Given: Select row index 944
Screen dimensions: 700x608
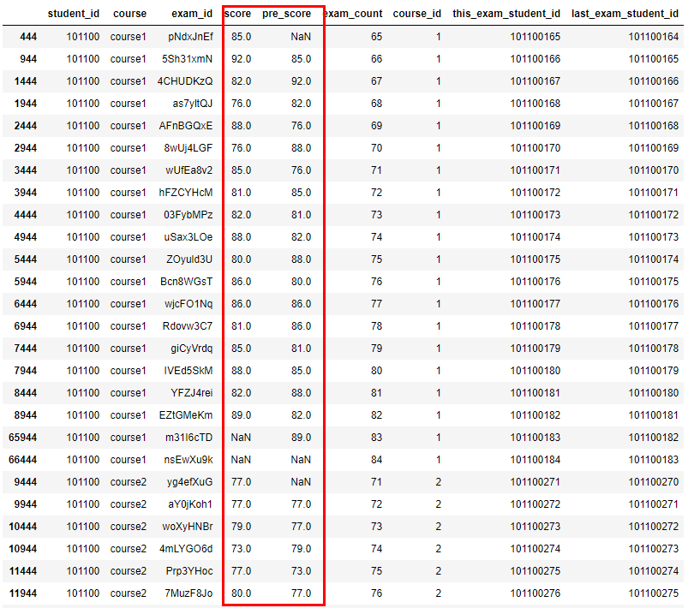Looking at the screenshot, I should click(x=28, y=59).
